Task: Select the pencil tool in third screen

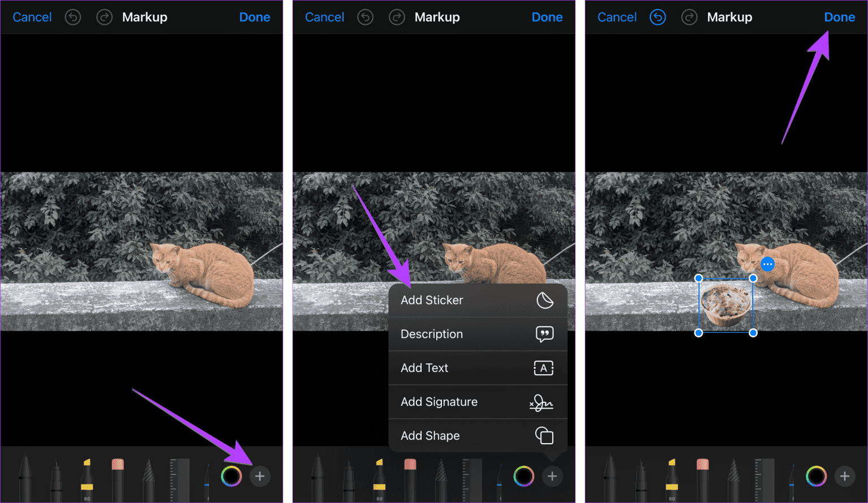Action: click(x=733, y=480)
